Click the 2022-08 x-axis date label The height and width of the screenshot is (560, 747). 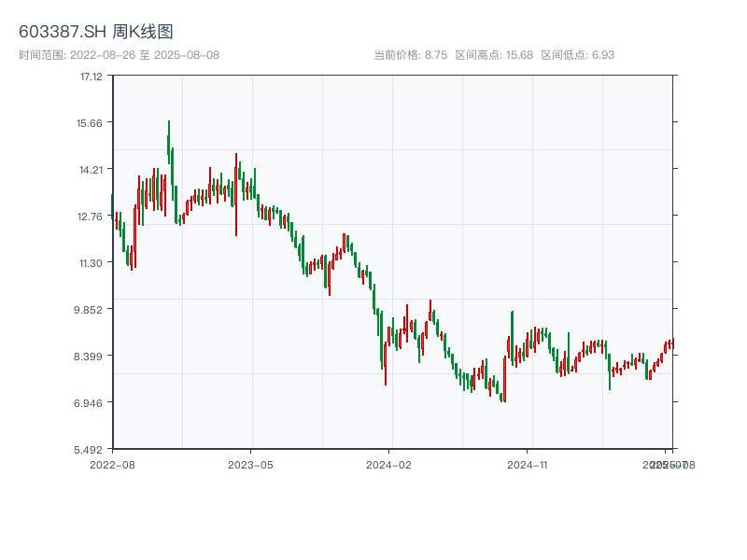(x=112, y=464)
